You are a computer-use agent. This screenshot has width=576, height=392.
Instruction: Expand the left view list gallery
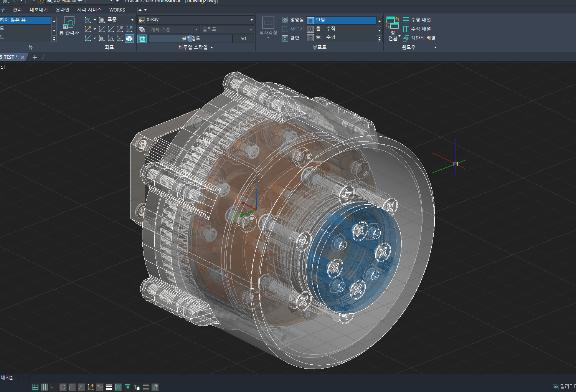click(x=54, y=38)
